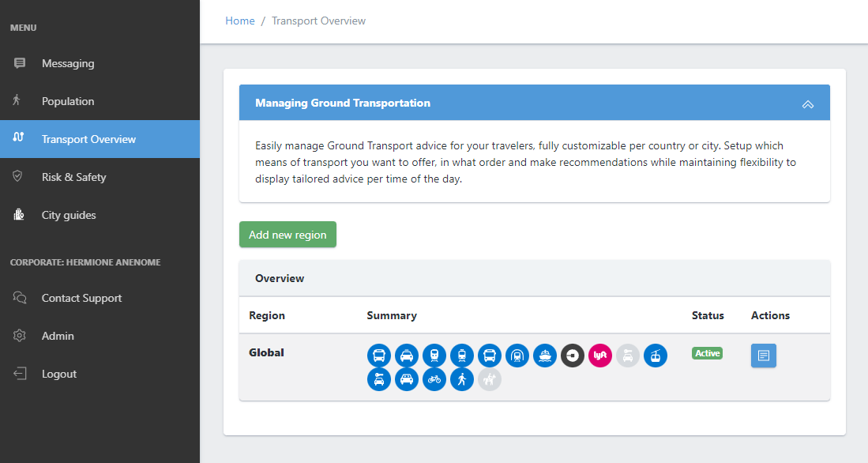Click the green Active status badge
The height and width of the screenshot is (463, 868).
708,353
